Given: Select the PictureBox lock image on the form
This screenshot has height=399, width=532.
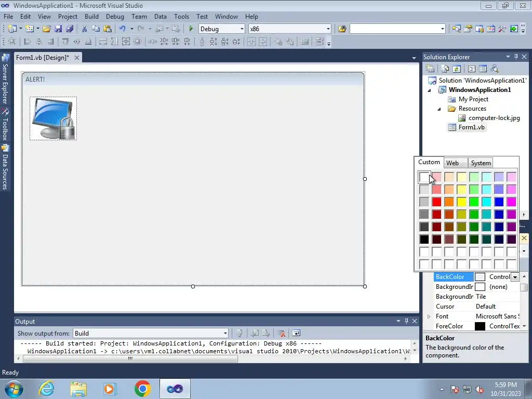Looking at the screenshot, I should point(54,118).
